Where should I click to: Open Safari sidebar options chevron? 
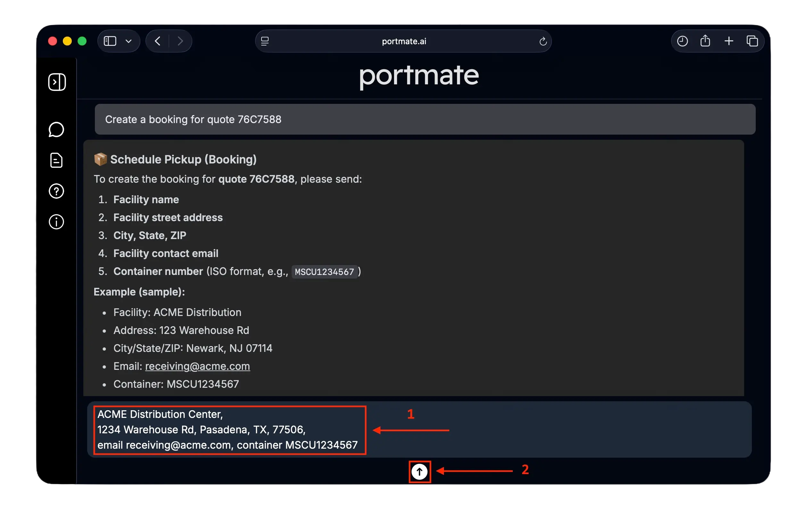click(129, 41)
